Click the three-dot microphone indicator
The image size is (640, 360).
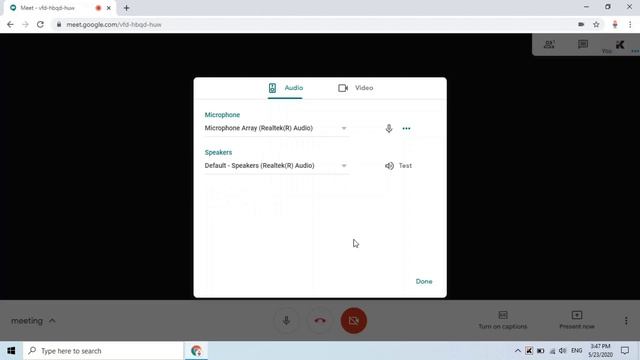click(x=406, y=129)
